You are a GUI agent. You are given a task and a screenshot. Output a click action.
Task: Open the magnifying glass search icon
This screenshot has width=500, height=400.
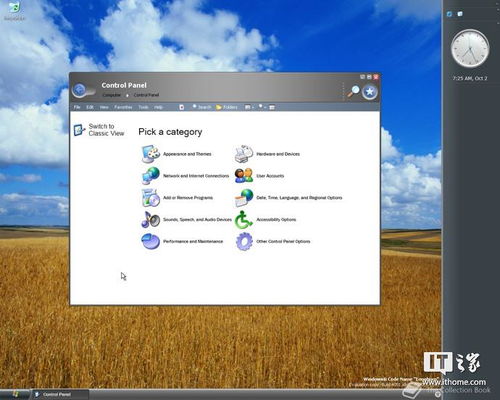tap(353, 91)
